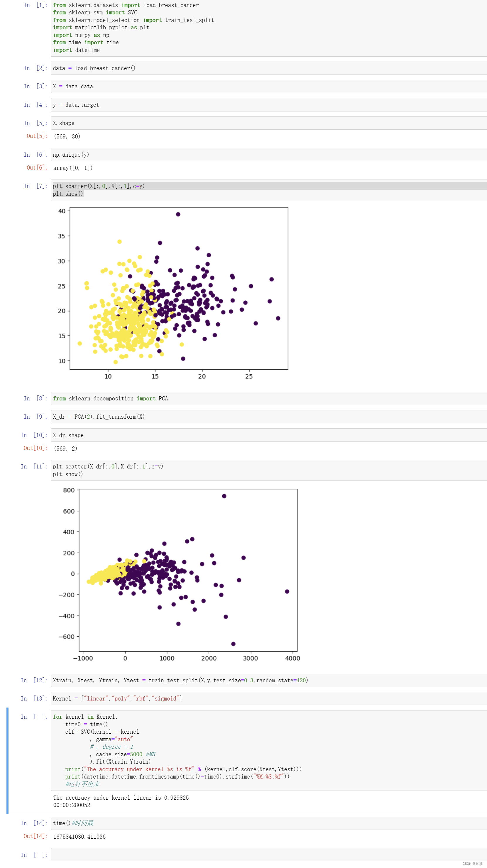487x868 pixels.
Task: Click the Out[5] prompt label
Action: pyautogui.click(x=37, y=136)
